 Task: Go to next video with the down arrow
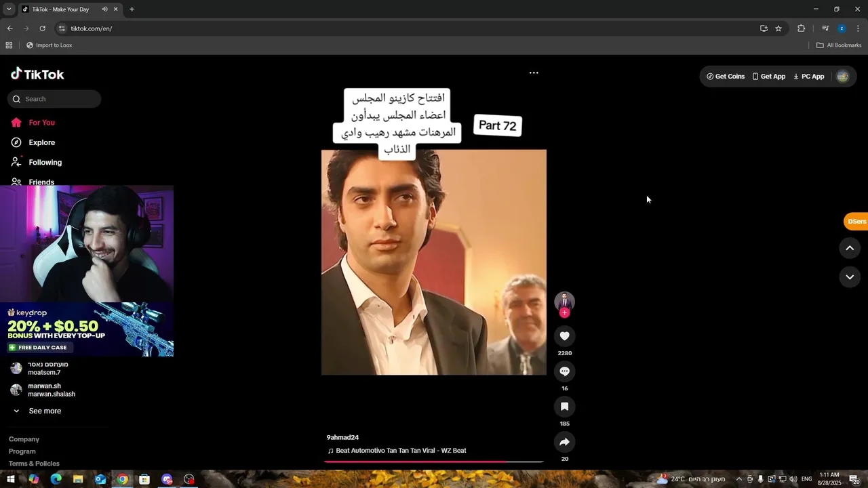pos(850,277)
